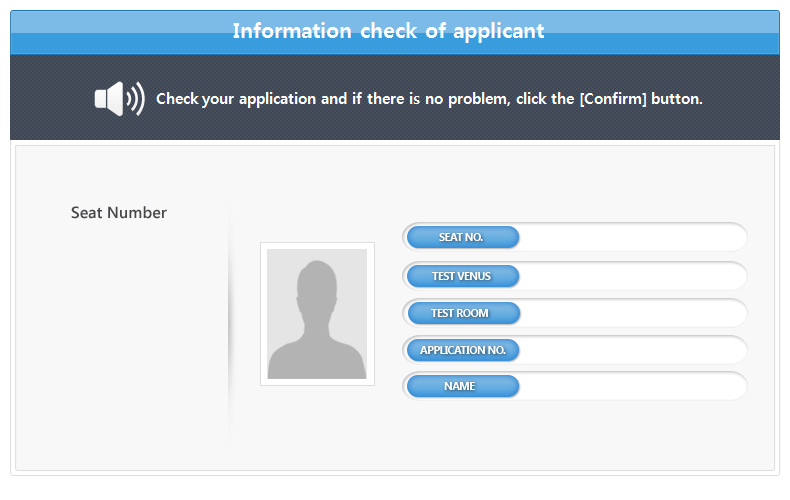Click the [Confirm] word in the instructions
The height and width of the screenshot is (500, 790).
pos(612,99)
